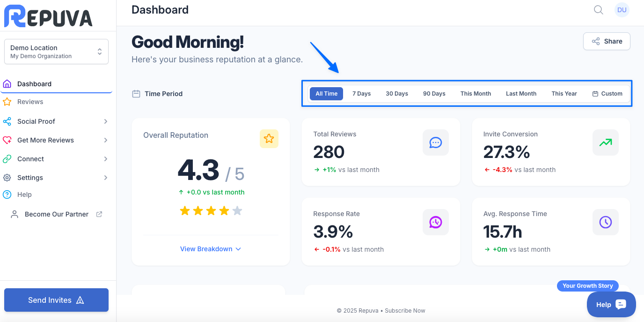644x322 pixels.
Task: Switch time period to This Year
Action: tap(564, 94)
